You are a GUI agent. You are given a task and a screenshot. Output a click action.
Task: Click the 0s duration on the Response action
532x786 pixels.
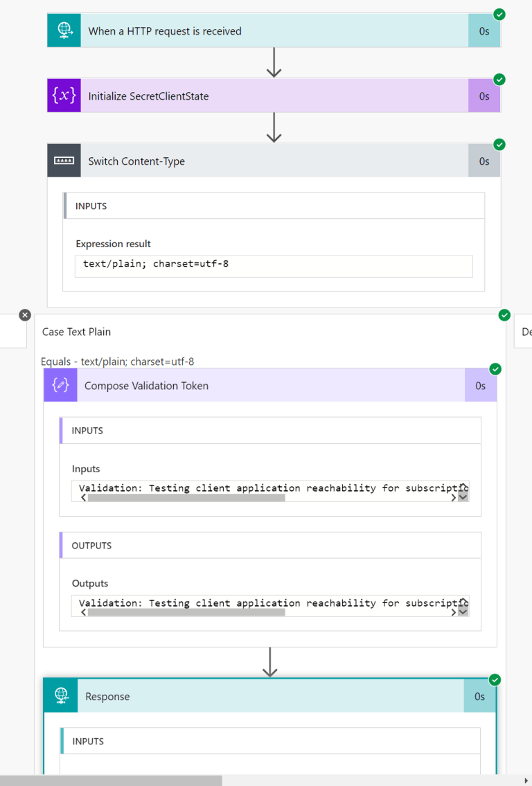[x=479, y=696]
